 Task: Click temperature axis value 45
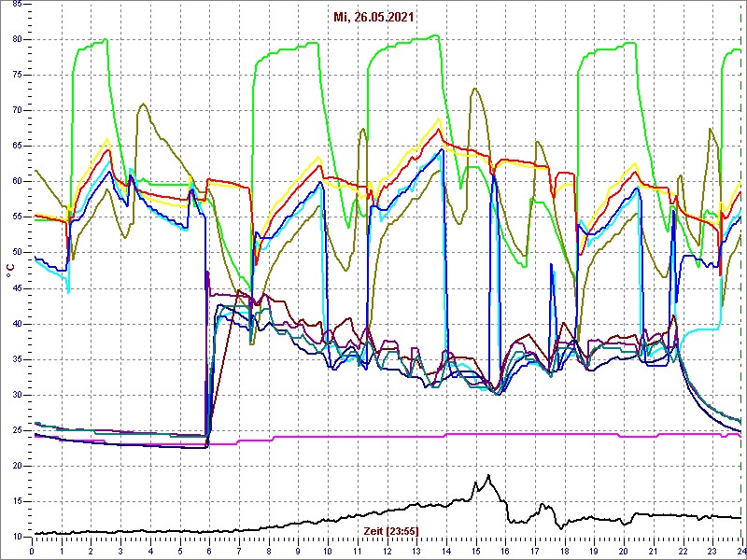[x=17, y=288]
